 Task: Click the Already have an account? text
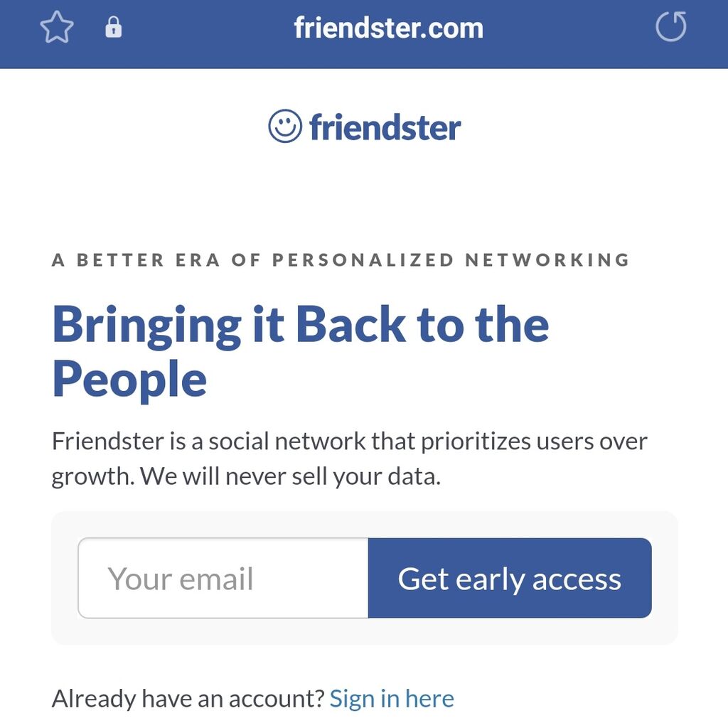coord(188,698)
